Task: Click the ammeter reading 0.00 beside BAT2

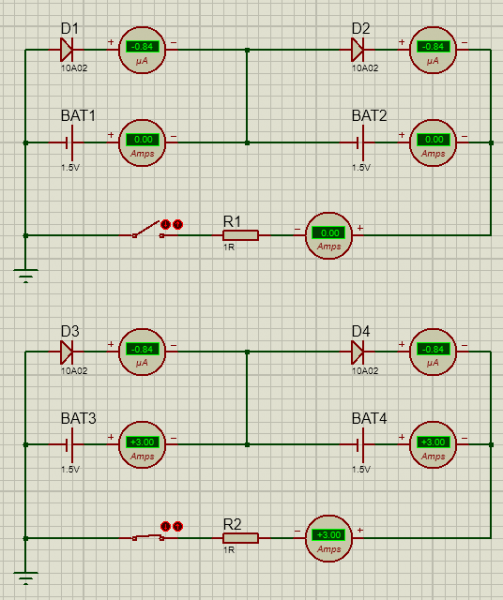Action: (x=433, y=143)
